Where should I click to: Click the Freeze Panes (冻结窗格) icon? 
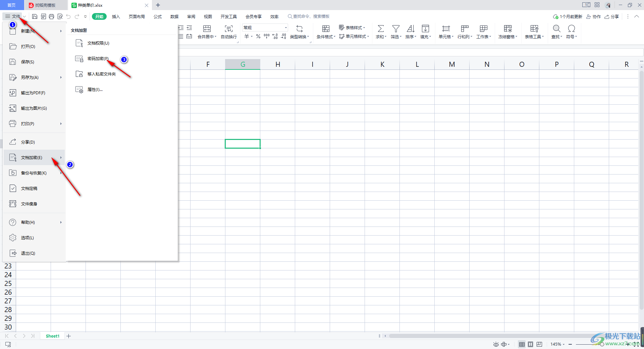coord(508,29)
